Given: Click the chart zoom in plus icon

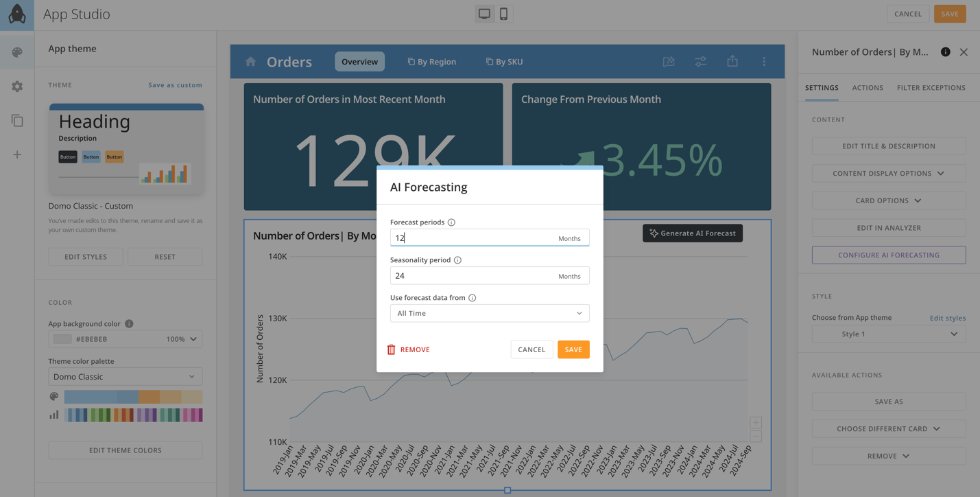Looking at the screenshot, I should click(x=755, y=423).
